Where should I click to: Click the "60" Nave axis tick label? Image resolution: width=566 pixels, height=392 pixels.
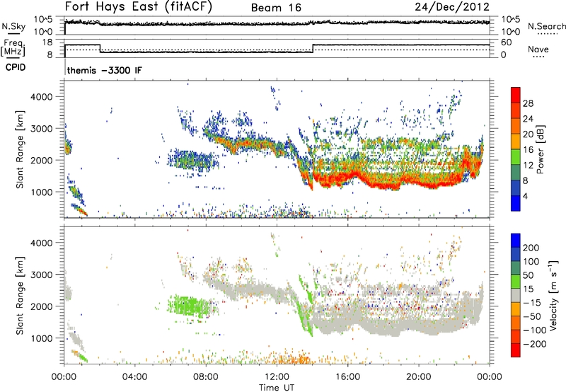click(507, 42)
